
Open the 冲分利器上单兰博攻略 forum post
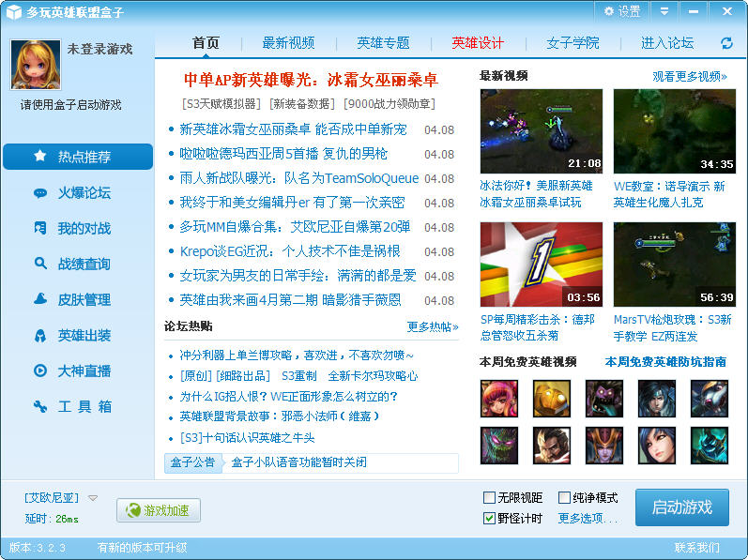297,356
